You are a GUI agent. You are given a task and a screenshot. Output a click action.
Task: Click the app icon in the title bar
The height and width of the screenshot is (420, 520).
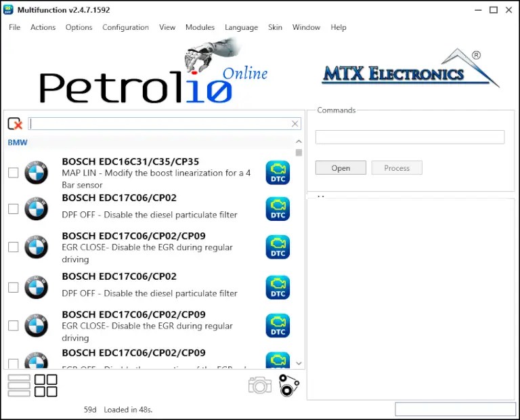pyautogui.click(x=8, y=10)
